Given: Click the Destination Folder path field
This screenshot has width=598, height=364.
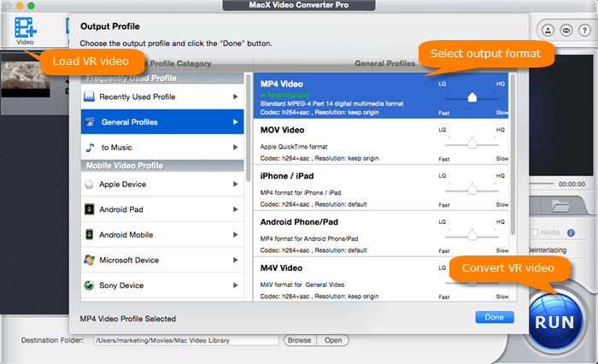Looking at the screenshot, I should pos(186,340).
